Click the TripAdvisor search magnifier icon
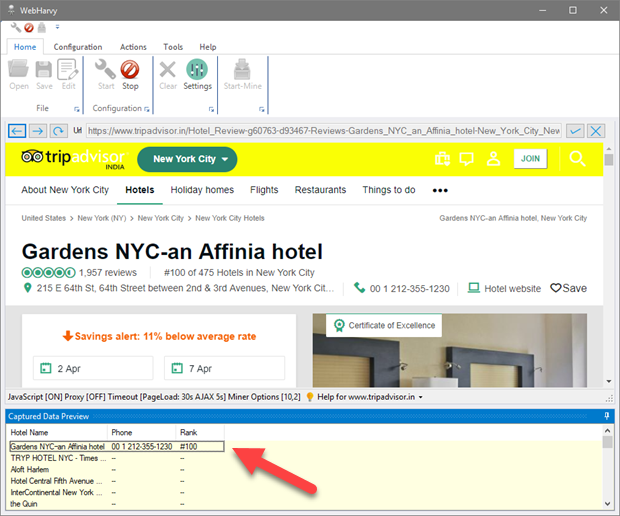The image size is (620, 516). pos(577,159)
